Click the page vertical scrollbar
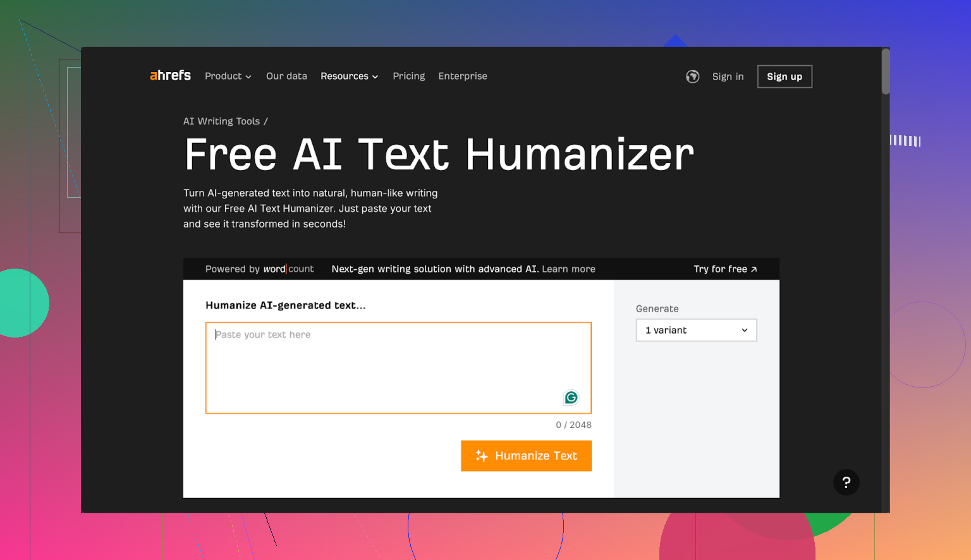This screenshot has width=971, height=560. pos(886,73)
